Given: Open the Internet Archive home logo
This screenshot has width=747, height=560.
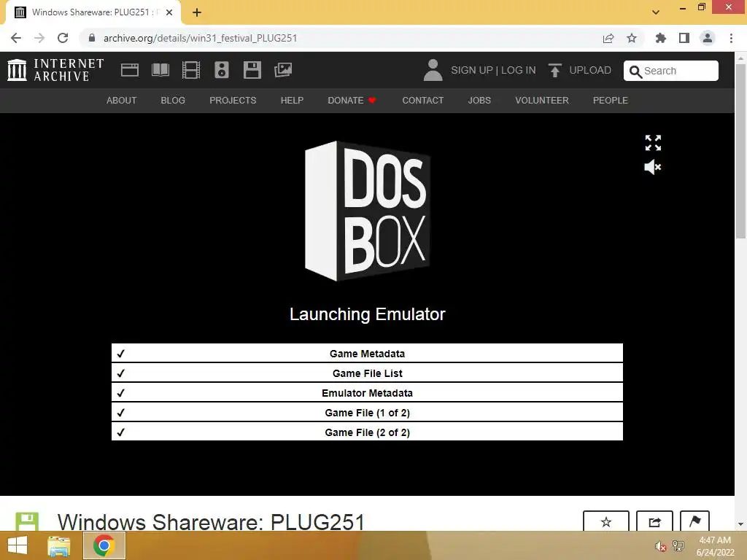Looking at the screenshot, I should [x=55, y=70].
